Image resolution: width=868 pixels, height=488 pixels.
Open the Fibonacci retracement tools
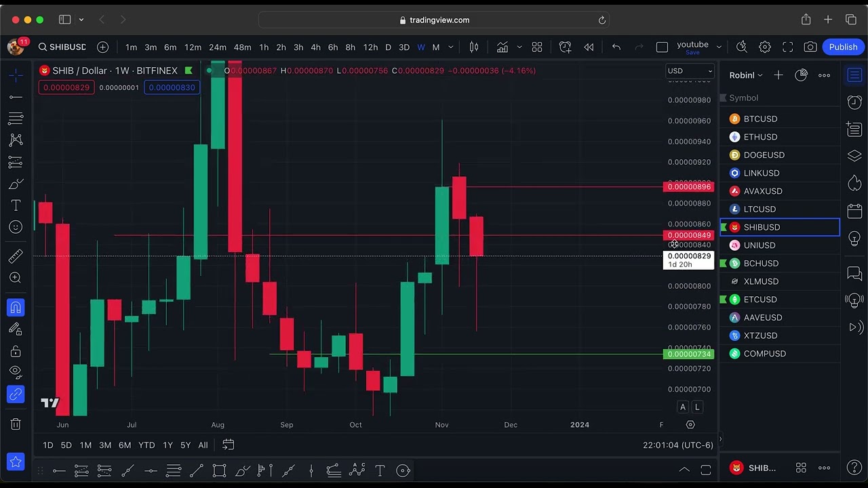point(16,119)
